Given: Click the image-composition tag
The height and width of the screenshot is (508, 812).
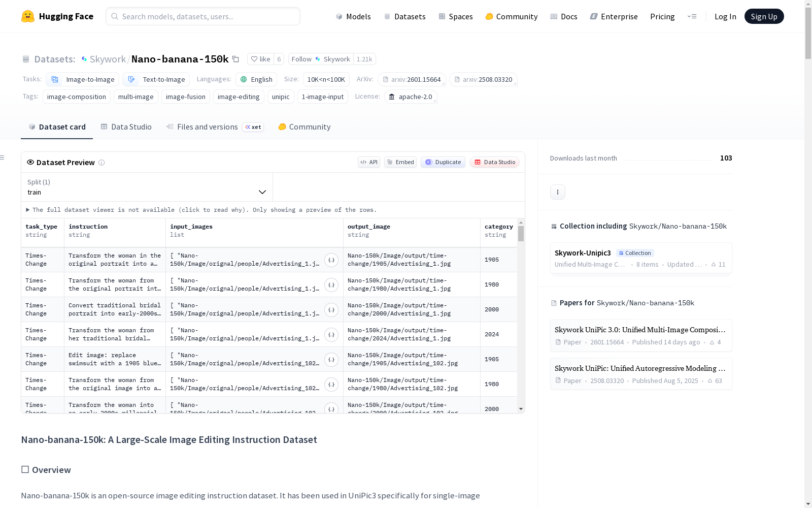Looking at the screenshot, I should [77, 97].
